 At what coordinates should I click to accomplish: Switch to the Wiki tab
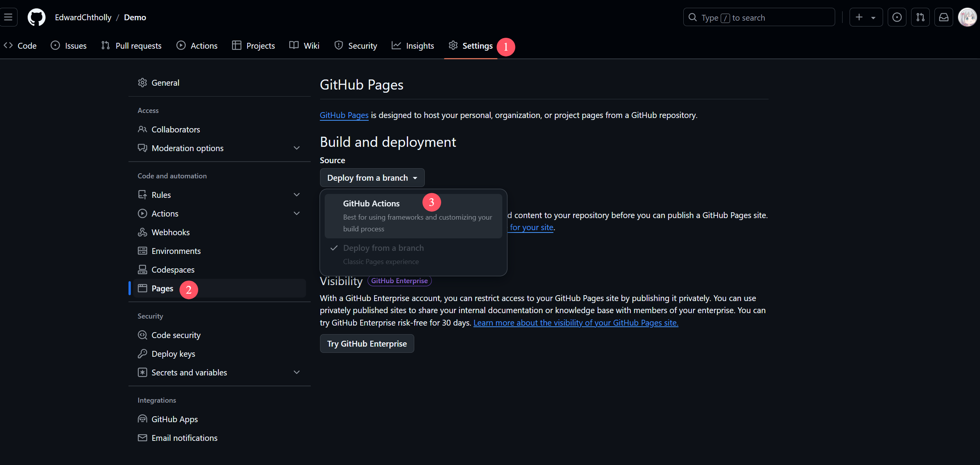coord(304,46)
